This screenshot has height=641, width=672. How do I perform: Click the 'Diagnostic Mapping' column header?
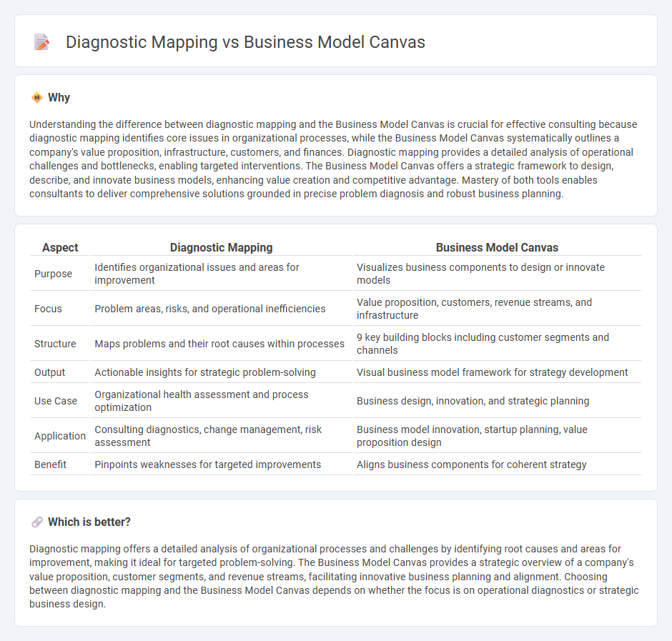[x=221, y=248]
